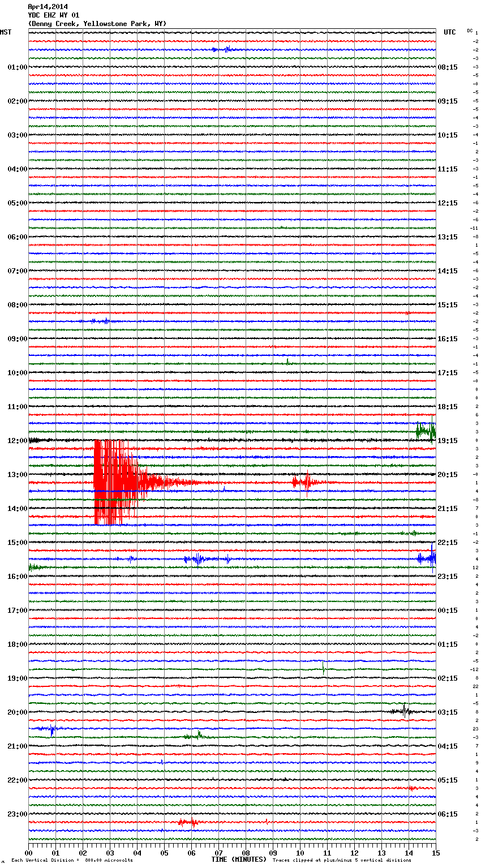
Task: Click the 'UTC' time zone label
Action: (x=450, y=32)
